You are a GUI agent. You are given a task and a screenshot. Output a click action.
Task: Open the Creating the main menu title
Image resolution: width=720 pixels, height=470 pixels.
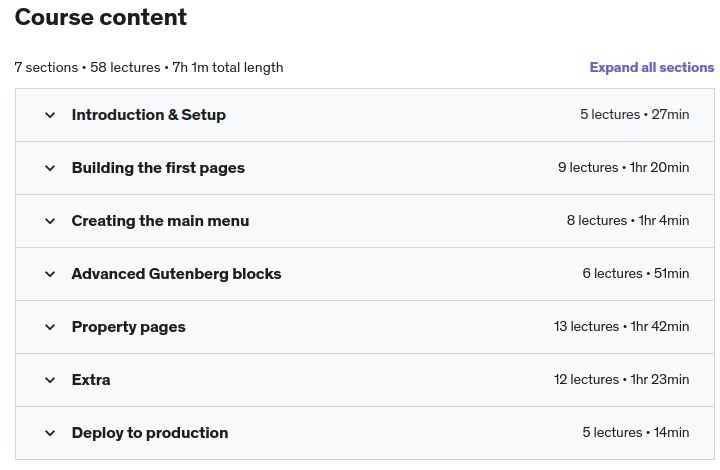[x=160, y=221]
